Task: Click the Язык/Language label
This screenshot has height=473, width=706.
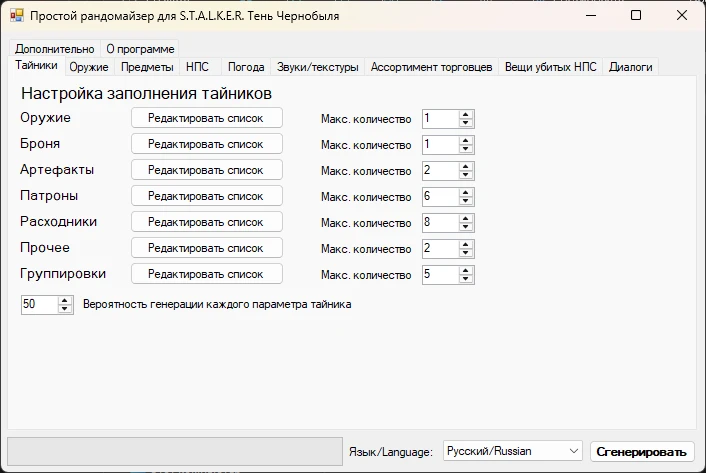Action: point(391,452)
